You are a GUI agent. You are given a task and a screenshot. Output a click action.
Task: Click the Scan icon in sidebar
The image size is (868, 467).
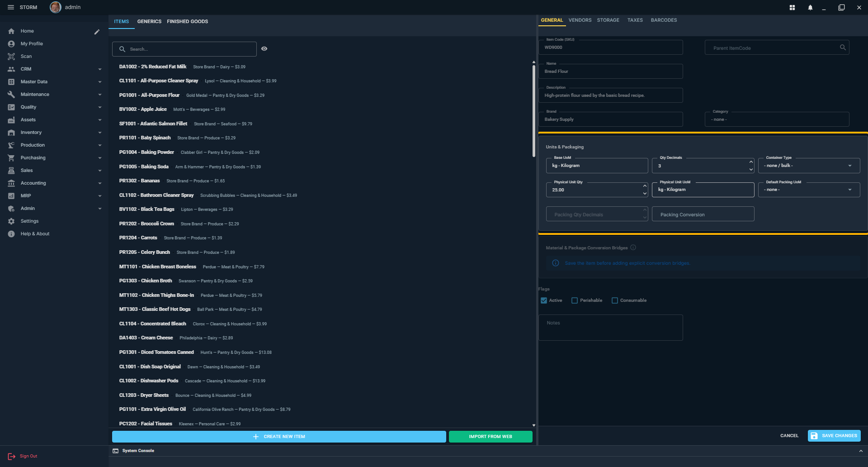click(x=11, y=57)
